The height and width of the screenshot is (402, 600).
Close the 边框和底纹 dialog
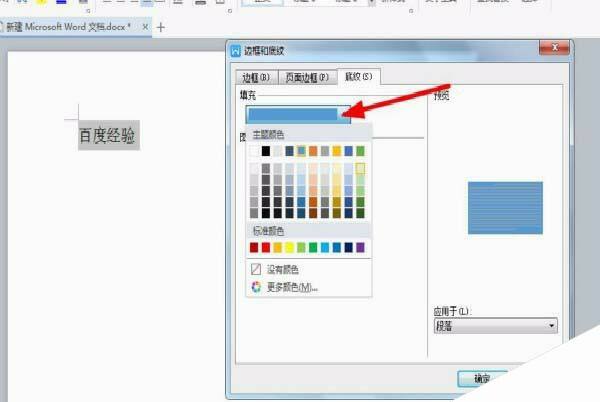554,47
